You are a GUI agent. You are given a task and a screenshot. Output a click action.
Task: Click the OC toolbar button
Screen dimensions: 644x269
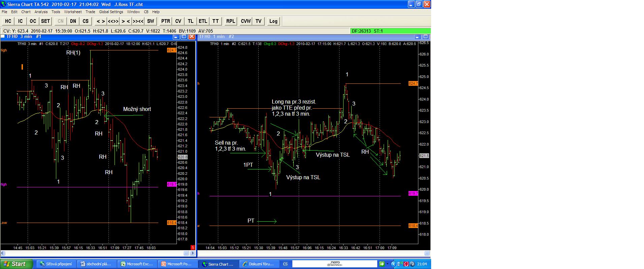(x=33, y=21)
